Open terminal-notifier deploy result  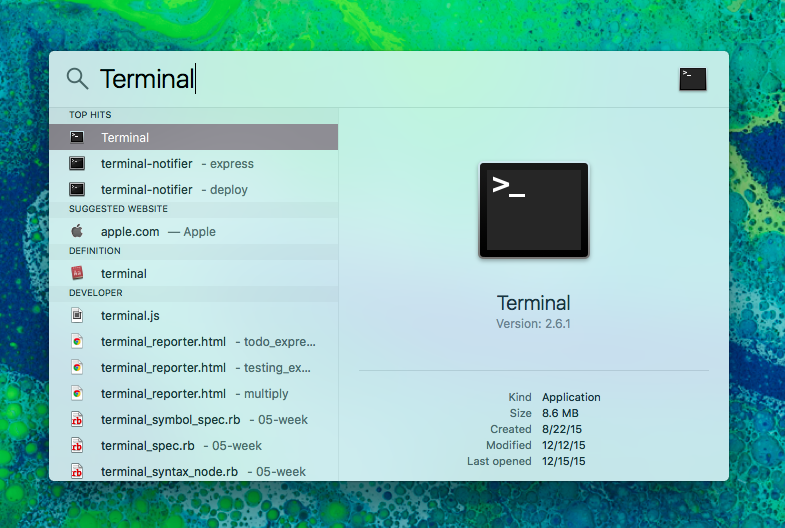pos(193,190)
